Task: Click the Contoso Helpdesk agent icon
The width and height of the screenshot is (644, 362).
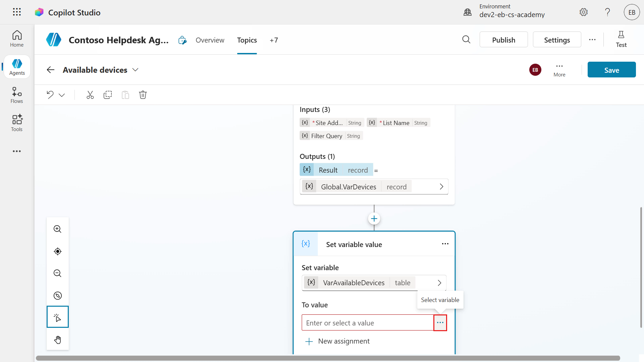Action: pos(54,40)
